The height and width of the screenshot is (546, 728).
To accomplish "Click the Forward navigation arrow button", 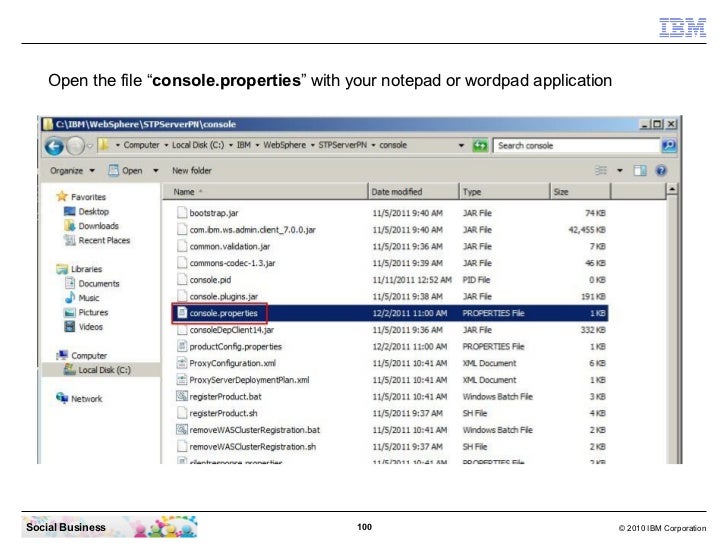I will (75, 146).
